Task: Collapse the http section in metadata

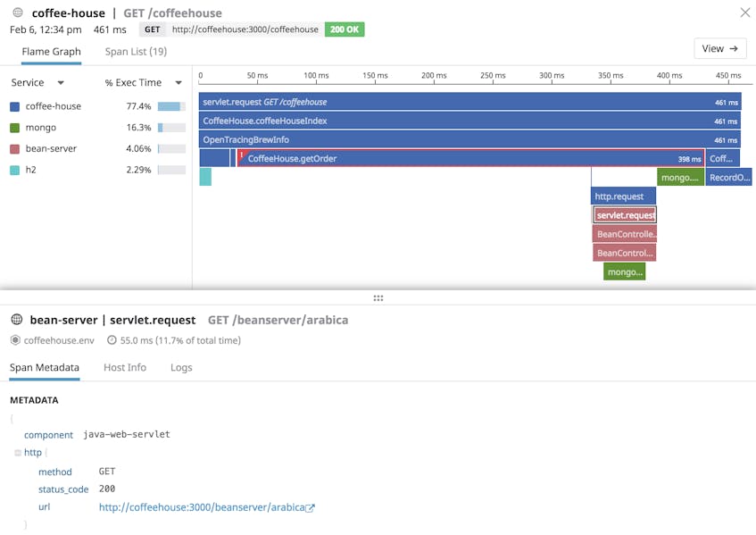Action: 20,452
